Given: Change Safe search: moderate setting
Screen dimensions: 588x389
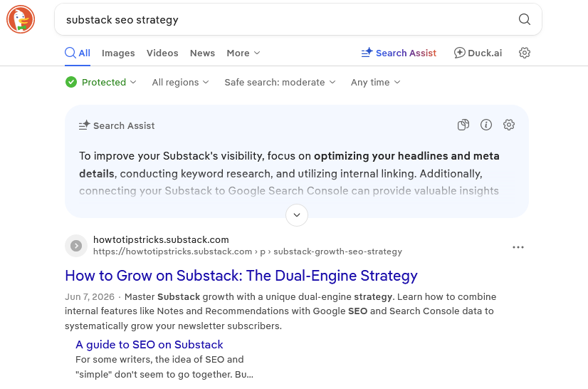Looking at the screenshot, I should 280,82.
